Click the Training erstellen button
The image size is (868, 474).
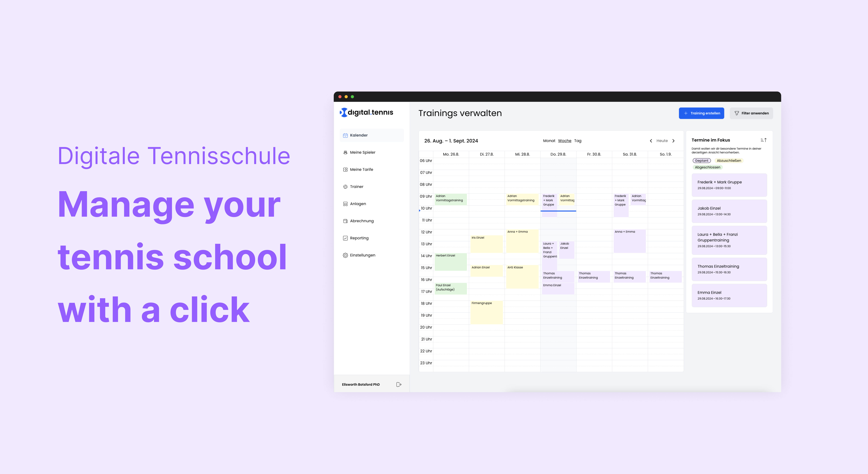702,113
